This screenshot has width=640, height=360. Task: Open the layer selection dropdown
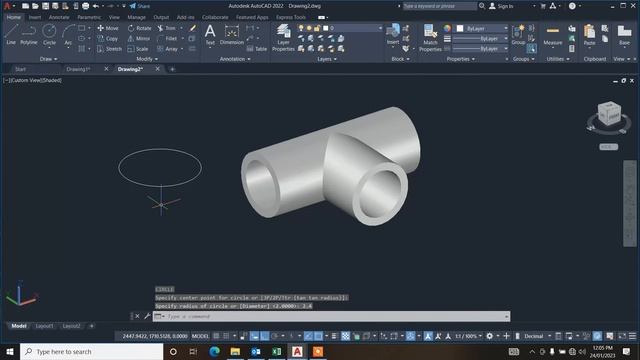[x=340, y=28]
